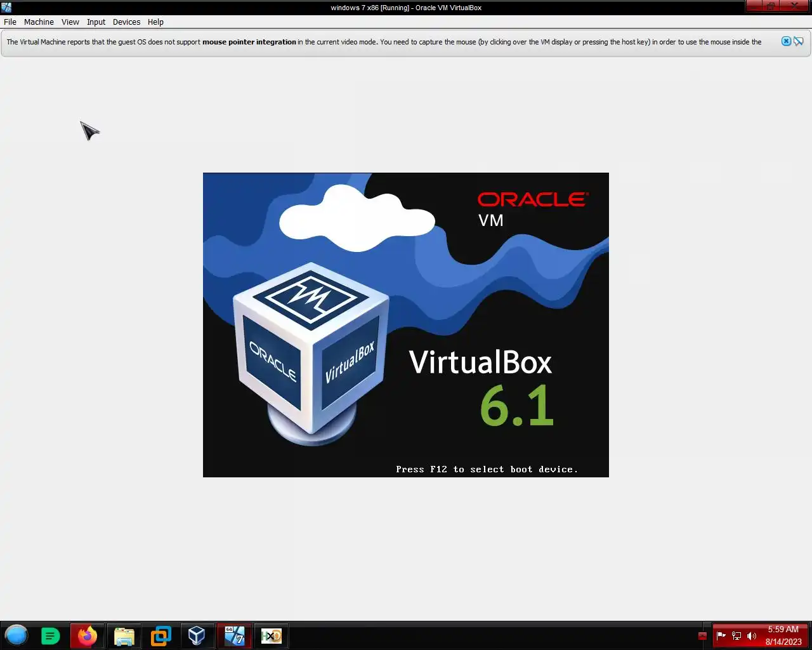Screen dimensions: 812x650
Task: Click the Start orb on the taskbar
Action: point(16,635)
